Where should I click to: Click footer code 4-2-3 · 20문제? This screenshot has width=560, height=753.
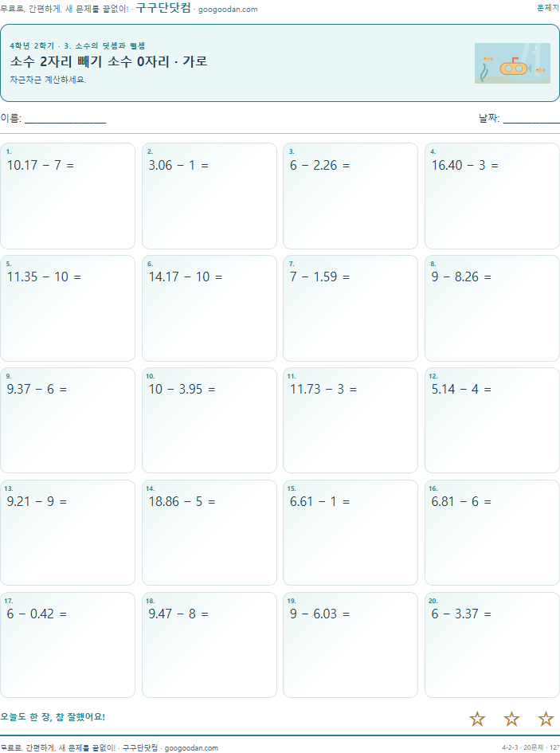(523, 747)
